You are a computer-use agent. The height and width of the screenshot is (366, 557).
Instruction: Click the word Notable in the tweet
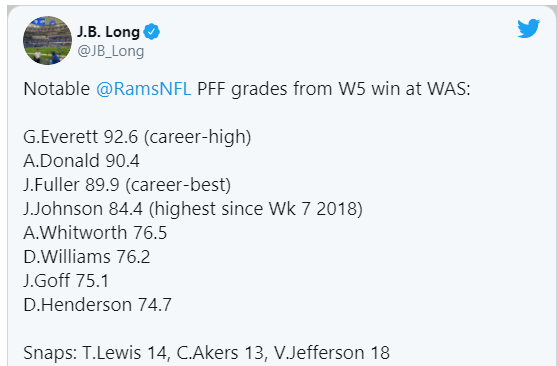coord(56,89)
